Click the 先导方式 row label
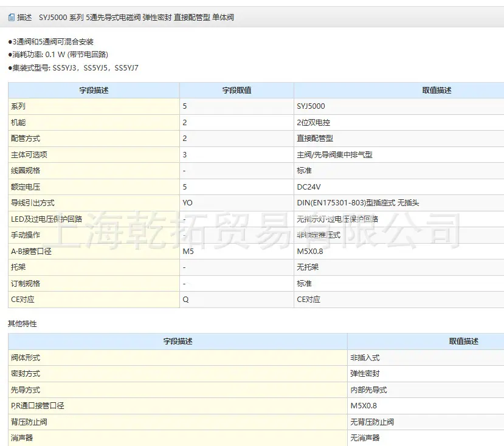The height and width of the screenshot is (446, 504). [x=26, y=389]
